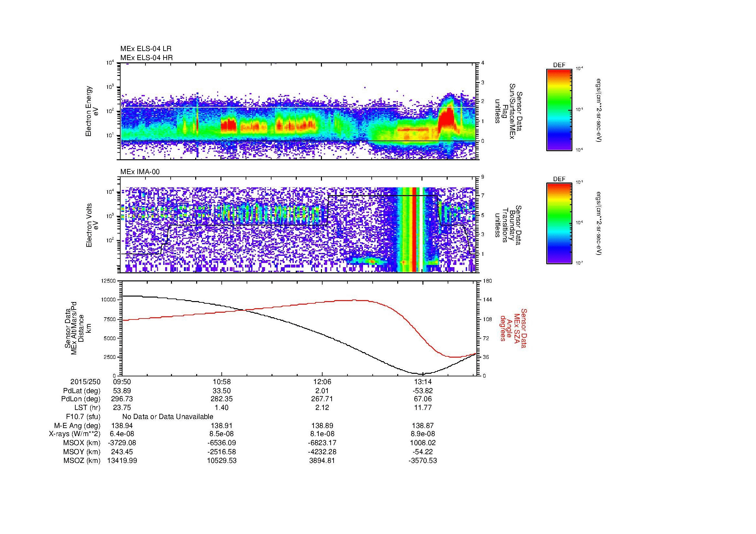This screenshot has width=756, height=534.
Task: Click LST value '2.12'
Action: click(322, 408)
